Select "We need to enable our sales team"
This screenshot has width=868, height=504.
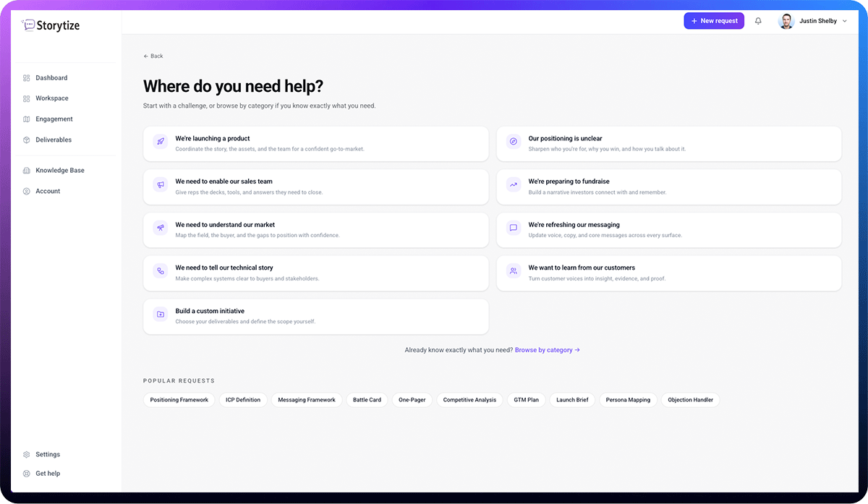point(224,181)
